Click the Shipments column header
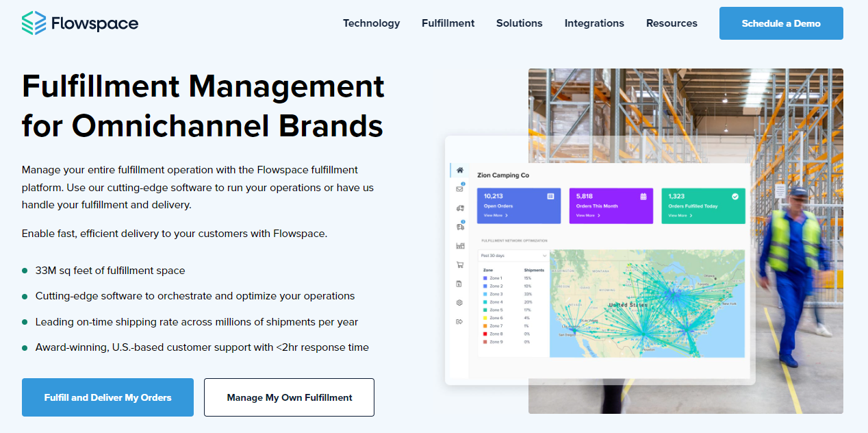The width and height of the screenshot is (868, 433). [x=534, y=270]
